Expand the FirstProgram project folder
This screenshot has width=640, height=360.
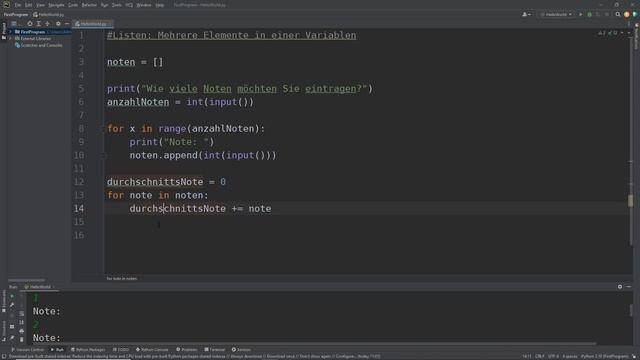[x=11, y=31]
